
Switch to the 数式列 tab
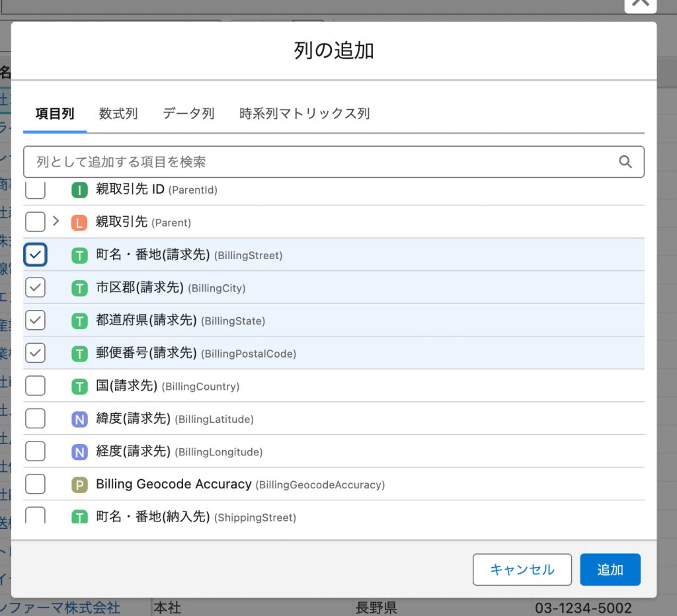click(118, 114)
